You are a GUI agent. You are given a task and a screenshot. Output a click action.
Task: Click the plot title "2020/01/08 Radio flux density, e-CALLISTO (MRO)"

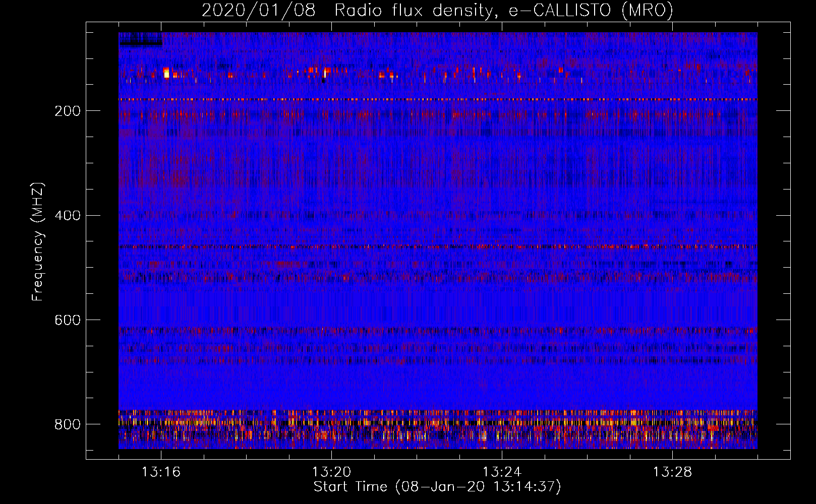437,10
